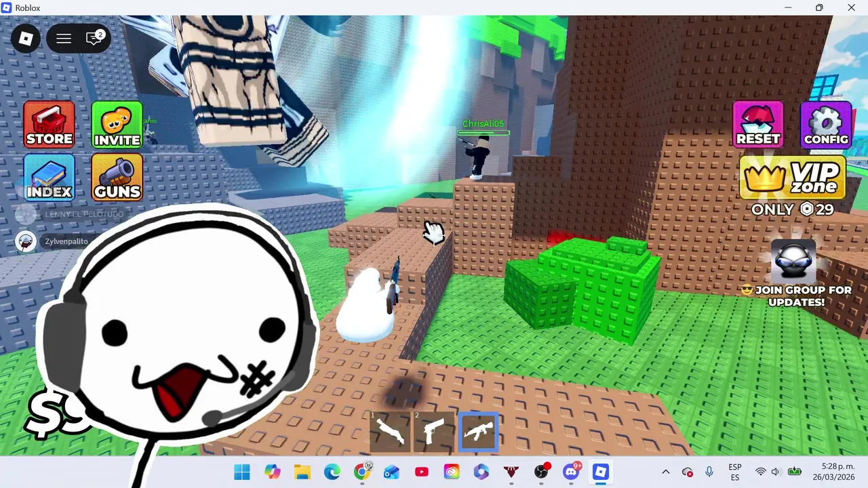The width and height of the screenshot is (868, 488).
Task: Click the group avatar thumbnail
Action: coord(793,261)
